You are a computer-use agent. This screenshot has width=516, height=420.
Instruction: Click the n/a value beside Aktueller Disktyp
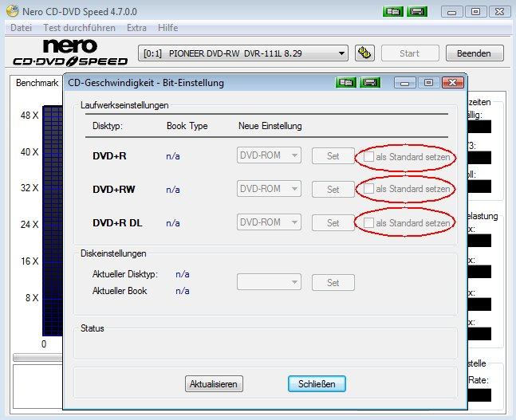coord(183,274)
